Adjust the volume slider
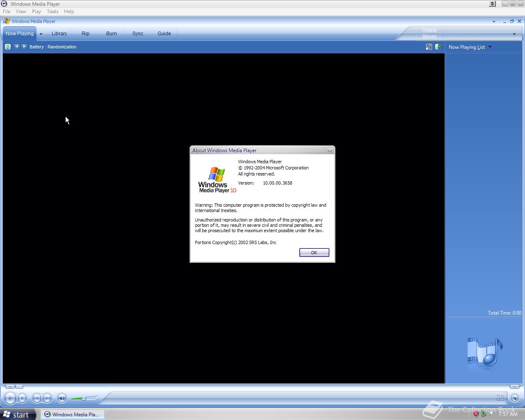The width and height of the screenshot is (525, 420). [x=84, y=398]
